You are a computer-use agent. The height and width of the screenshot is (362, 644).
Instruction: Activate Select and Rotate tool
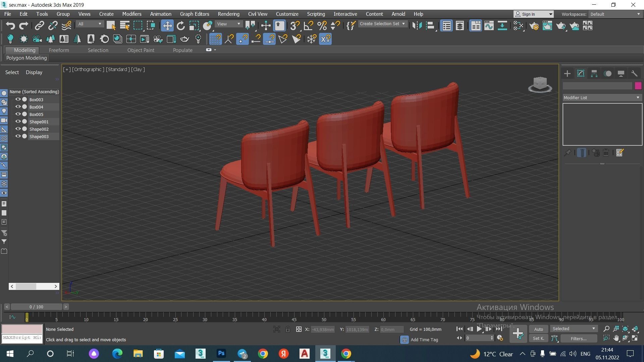point(180,25)
